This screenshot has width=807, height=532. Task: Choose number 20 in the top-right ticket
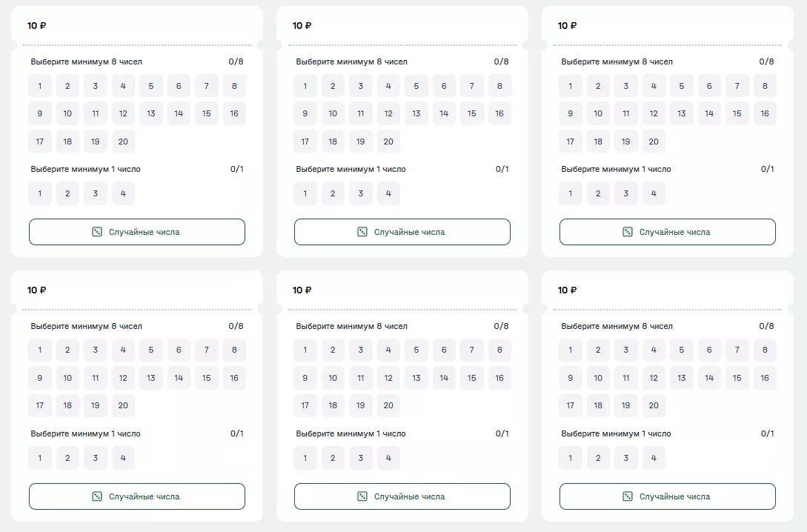(654, 142)
